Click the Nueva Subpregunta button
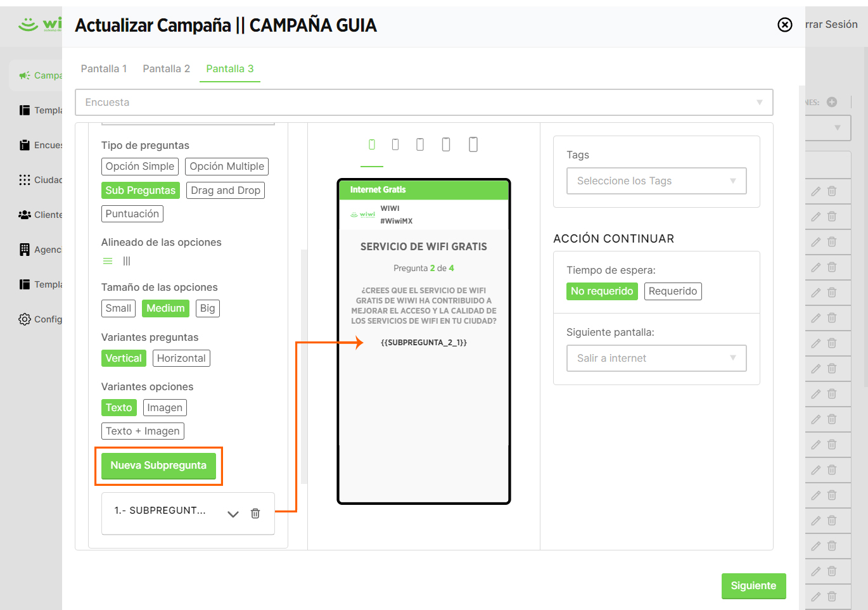Screen dimensions: 868x610 158,466
